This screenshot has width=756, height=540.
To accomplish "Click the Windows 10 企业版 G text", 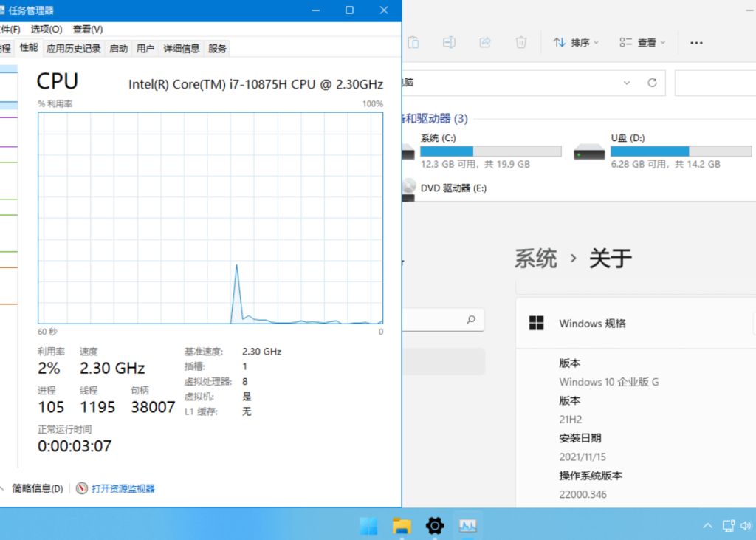I will (608, 382).
